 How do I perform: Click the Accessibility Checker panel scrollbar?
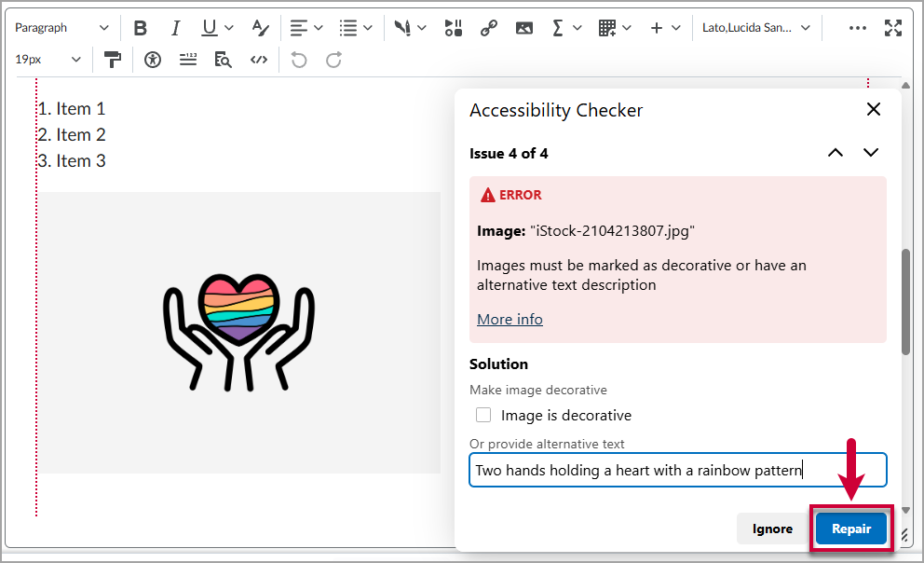pos(905,302)
